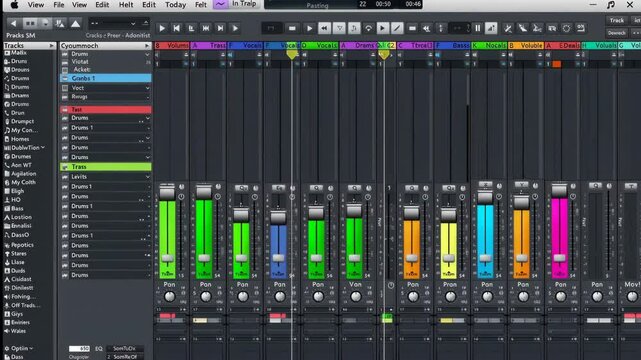Expand the Tracks panel header arrow
The height and width of the screenshot is (360, 641).
(52, 45)
